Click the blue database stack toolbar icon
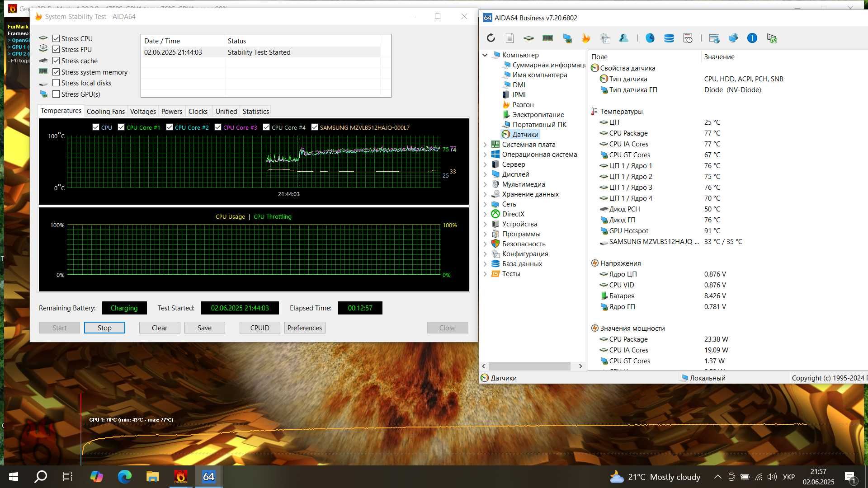This screenshot has height=488, width=868. click(x=669, y=38)
